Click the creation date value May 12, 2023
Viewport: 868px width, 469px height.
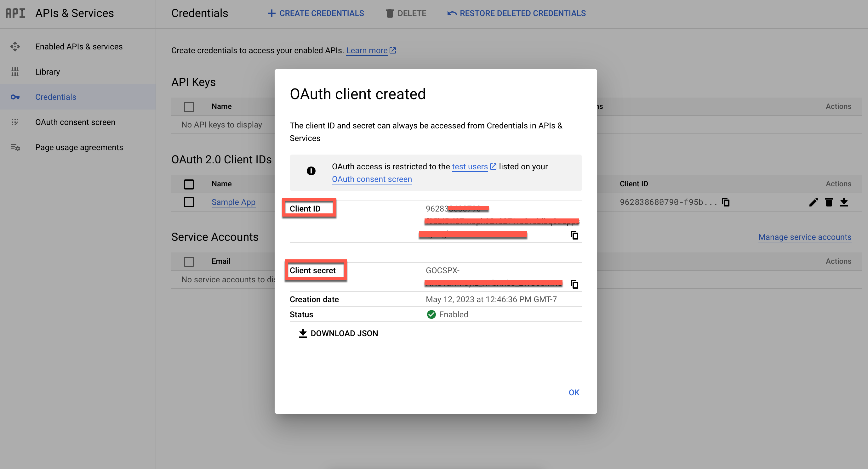[491, 299]
